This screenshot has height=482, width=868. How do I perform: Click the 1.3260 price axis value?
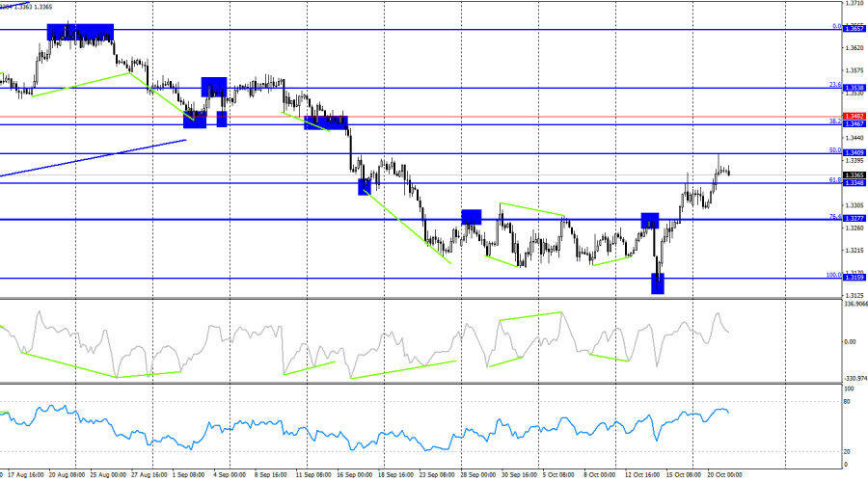click(x=854, y=228)
